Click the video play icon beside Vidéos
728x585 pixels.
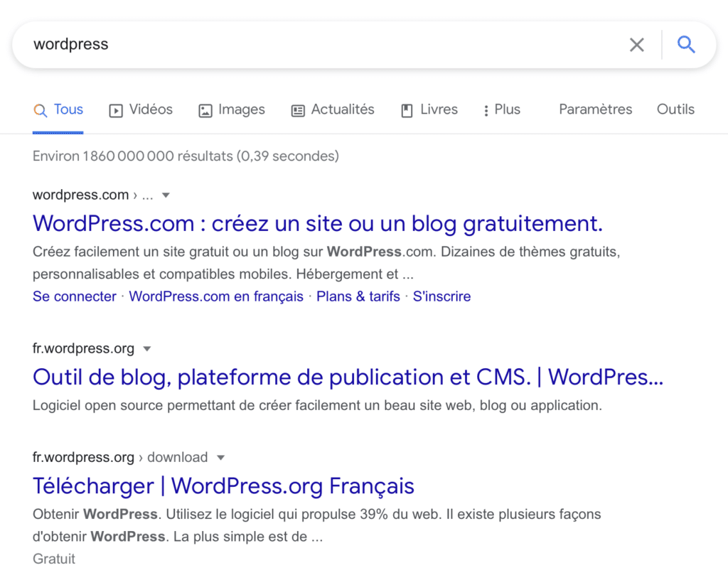pyautogui.click(x=116, y=110)
